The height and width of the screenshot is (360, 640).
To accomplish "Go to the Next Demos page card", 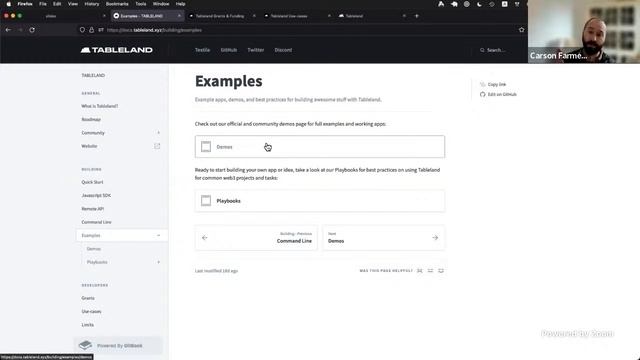I will 384,238.
